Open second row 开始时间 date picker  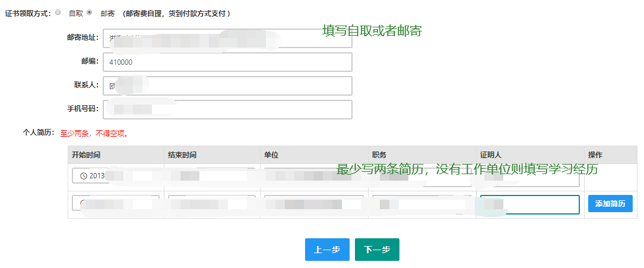pos(116,204)
